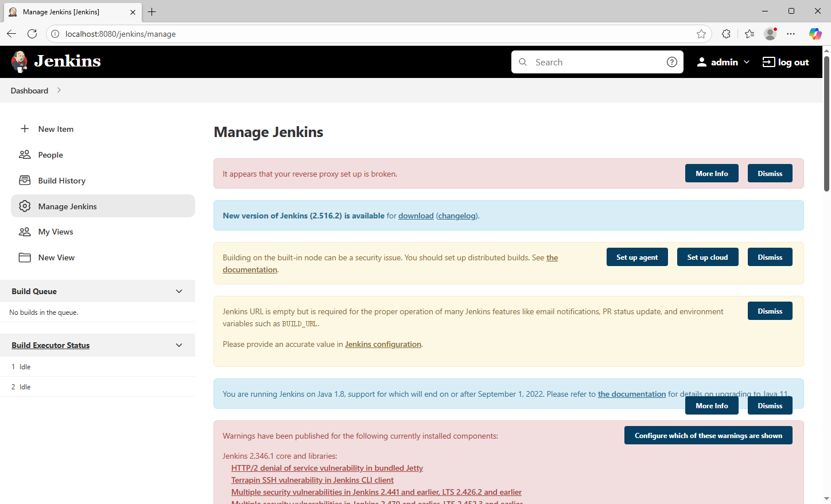
Task: Open a new browser tab
Action: [152, 11]
